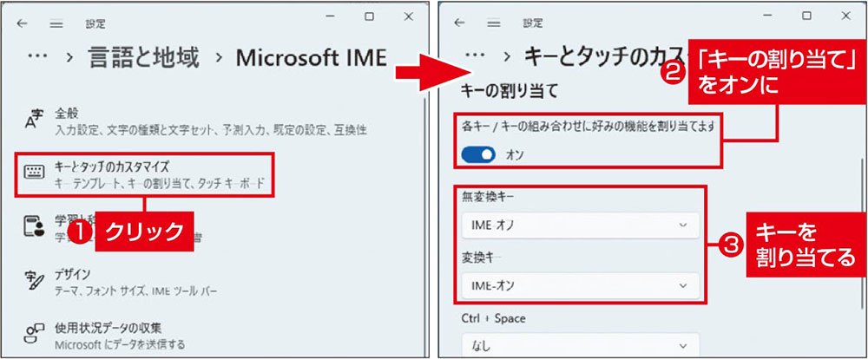Go back in right キーとタッチ window
The height and width of the screenshot is (359, 868).
click(x=459, y=23)
